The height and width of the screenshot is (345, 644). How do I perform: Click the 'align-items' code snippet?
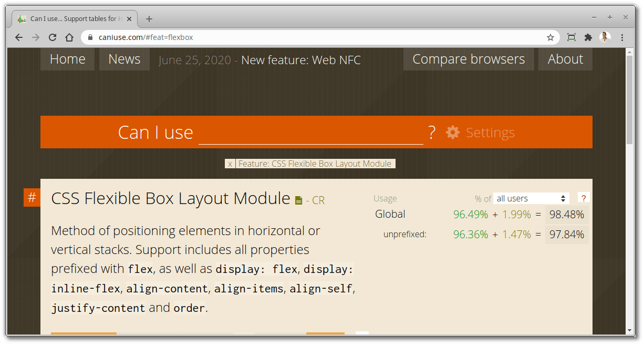coord(249,289)
